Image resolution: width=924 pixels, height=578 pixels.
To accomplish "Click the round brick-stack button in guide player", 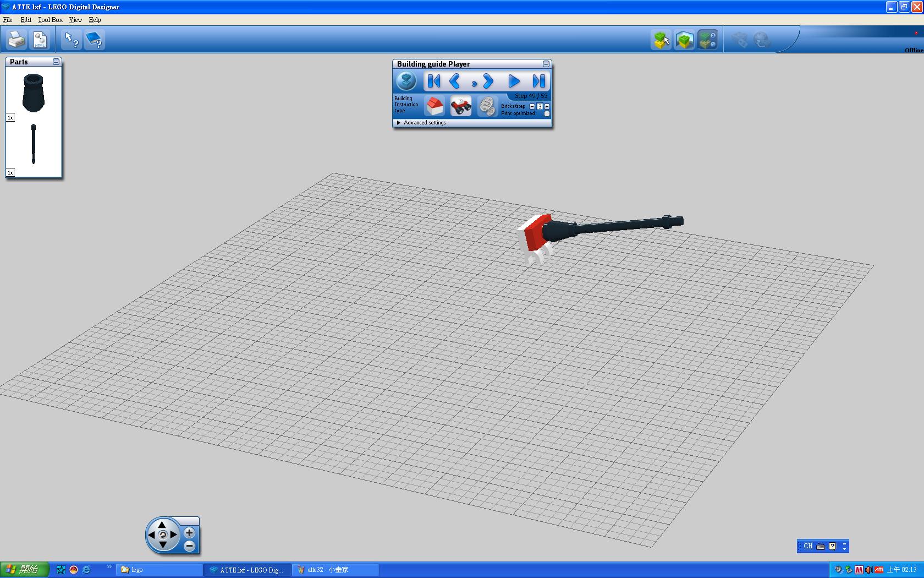I will click(406, 81).
